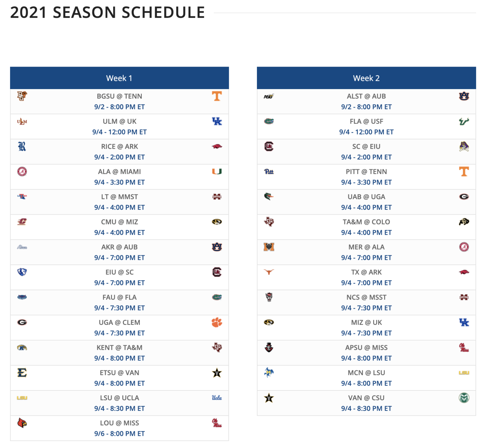Click the Mercer M bear logo
The width and height of the screenshot is (487, 448).
pos(269,247)
